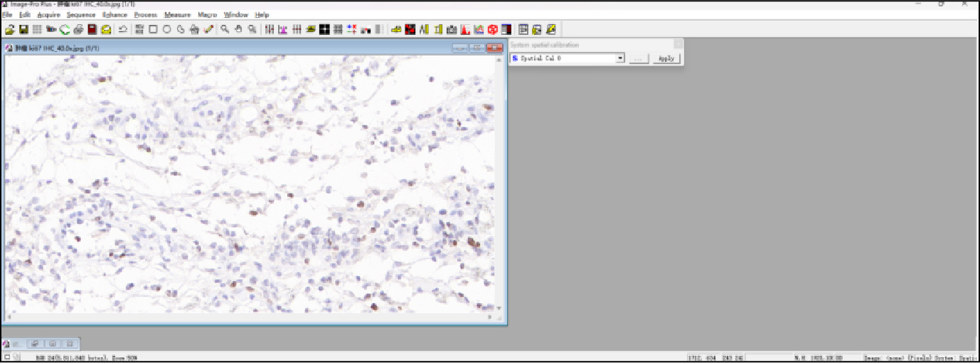
Task: Click the red 3D cube icon
Action: [492, 29]
